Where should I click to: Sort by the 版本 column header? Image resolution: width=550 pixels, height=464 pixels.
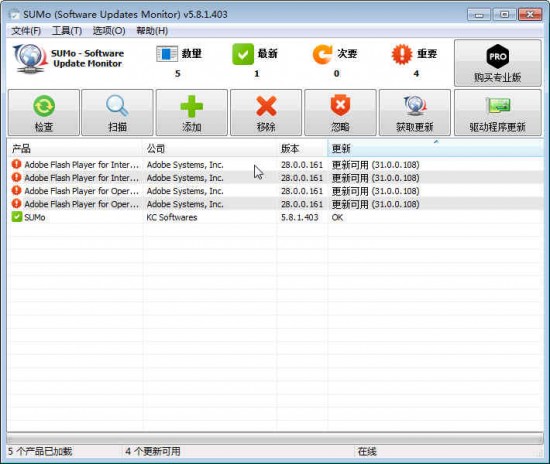302,148
